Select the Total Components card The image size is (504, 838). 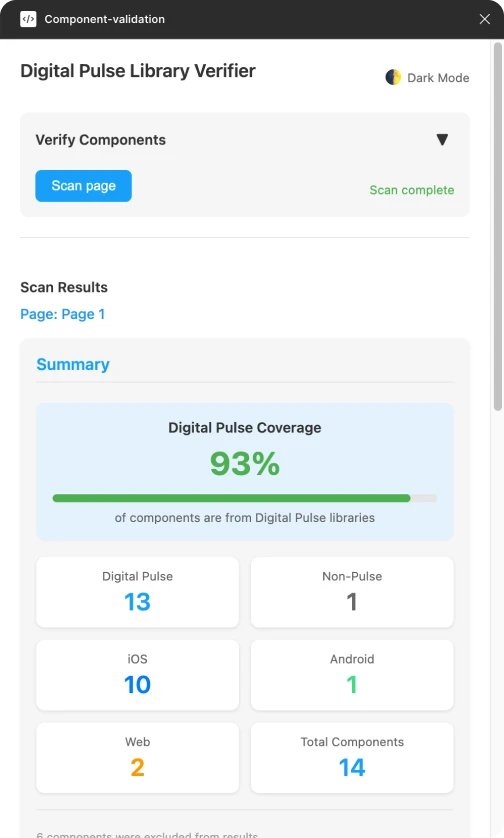352,758
